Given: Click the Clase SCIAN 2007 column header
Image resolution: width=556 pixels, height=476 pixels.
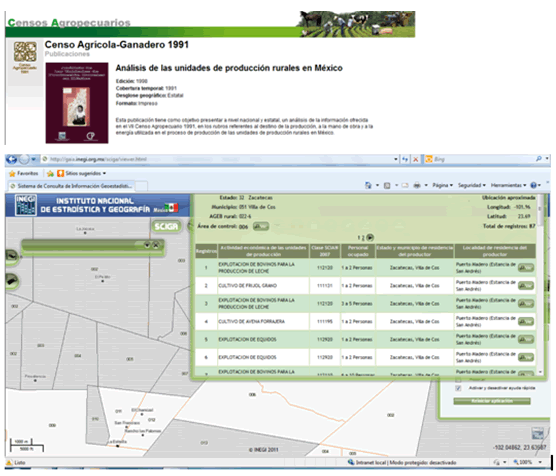Looking at the screenshot, I should [325, 251].
